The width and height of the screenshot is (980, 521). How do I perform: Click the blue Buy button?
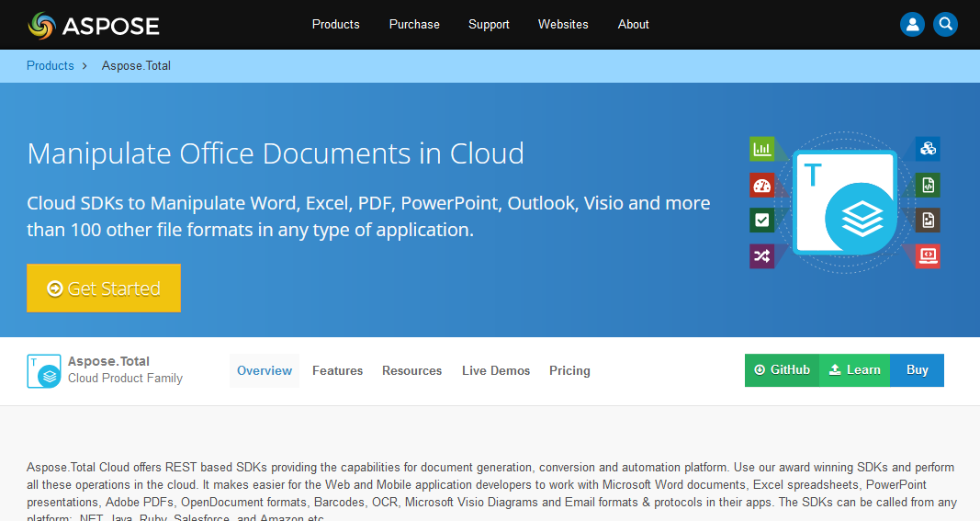pos(917,370)
